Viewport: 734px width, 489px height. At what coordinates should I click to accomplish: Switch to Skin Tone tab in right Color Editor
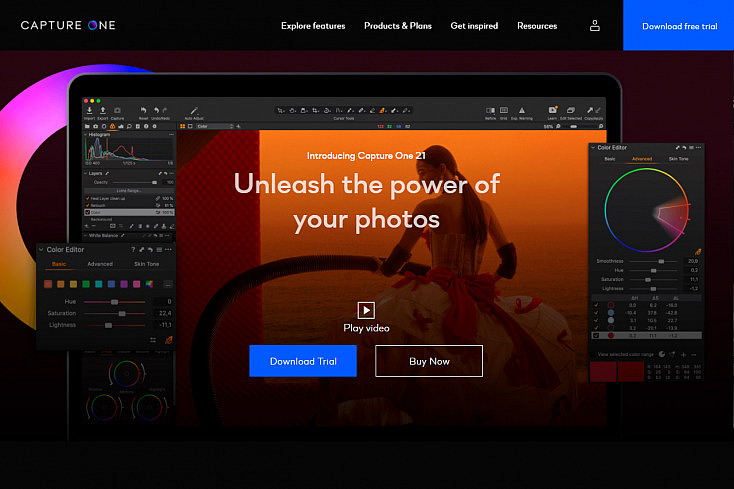coord(678,159)
